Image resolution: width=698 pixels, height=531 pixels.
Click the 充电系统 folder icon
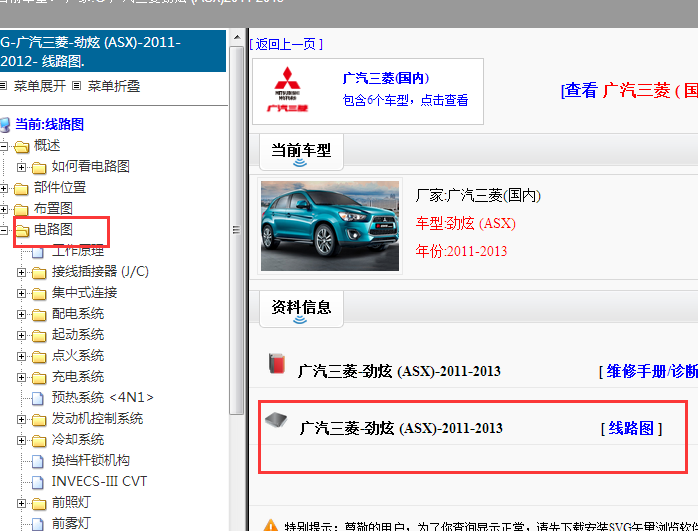click(39, 377)
